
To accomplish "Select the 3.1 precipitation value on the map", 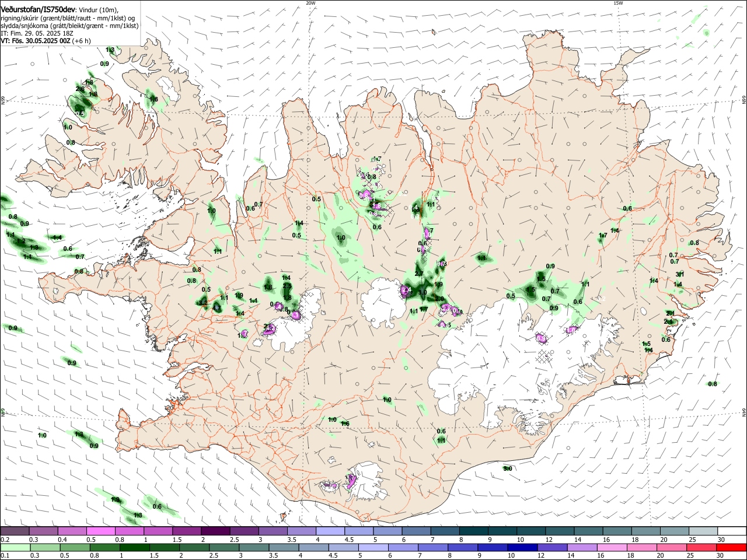I will pos(679,274).
